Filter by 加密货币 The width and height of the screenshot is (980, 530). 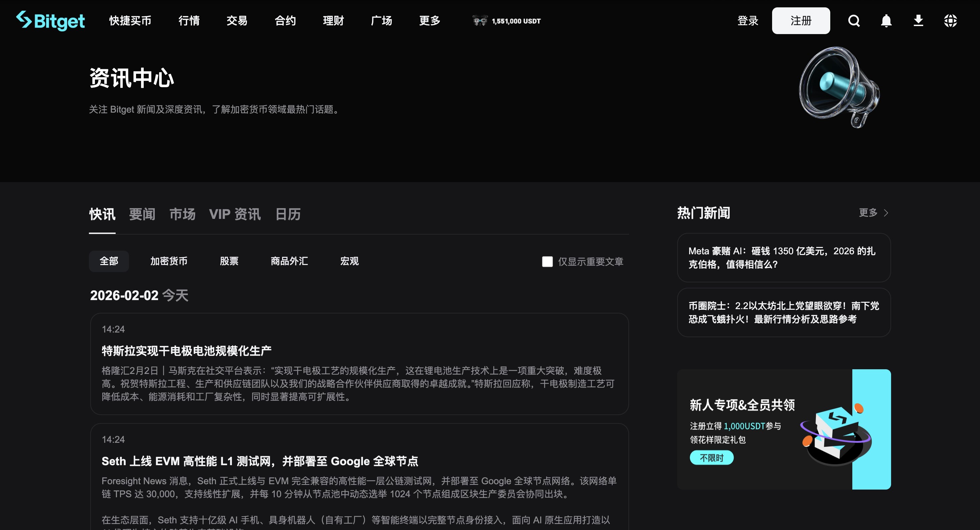click(x=169, y=261)
